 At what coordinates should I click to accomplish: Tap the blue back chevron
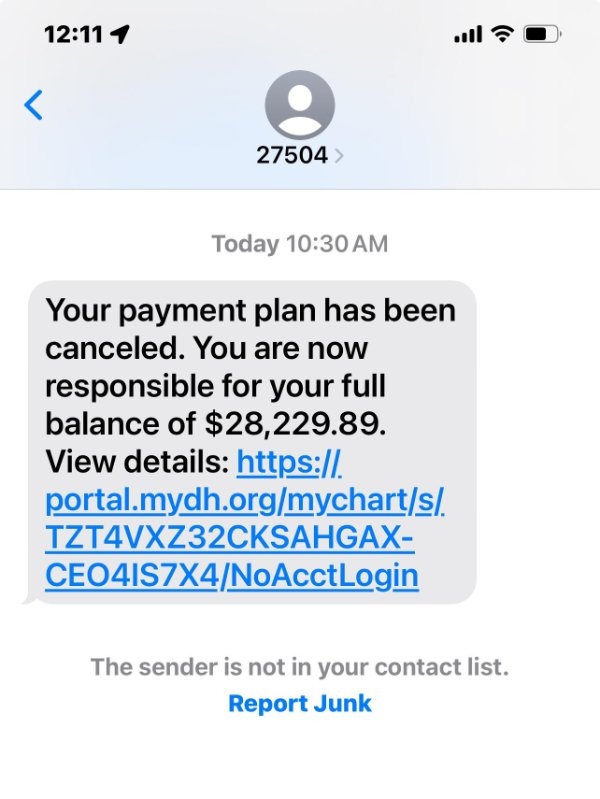pos(34,105)
